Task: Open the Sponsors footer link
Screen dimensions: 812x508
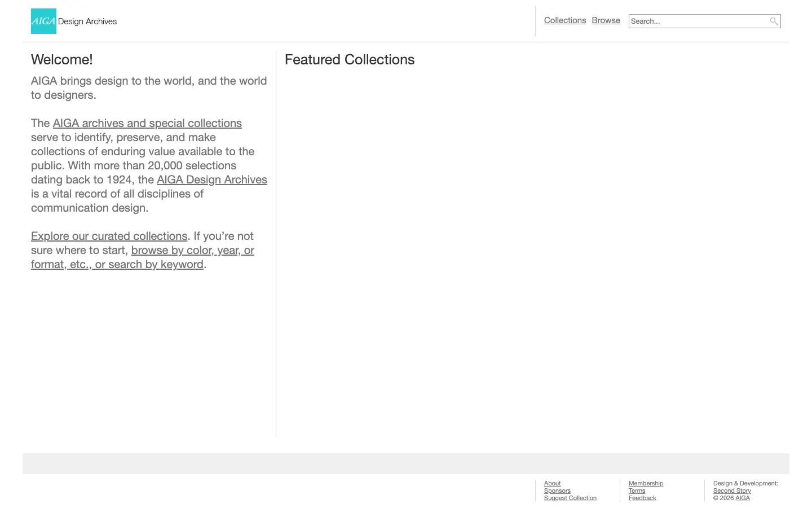Action: tap(557, 491)
